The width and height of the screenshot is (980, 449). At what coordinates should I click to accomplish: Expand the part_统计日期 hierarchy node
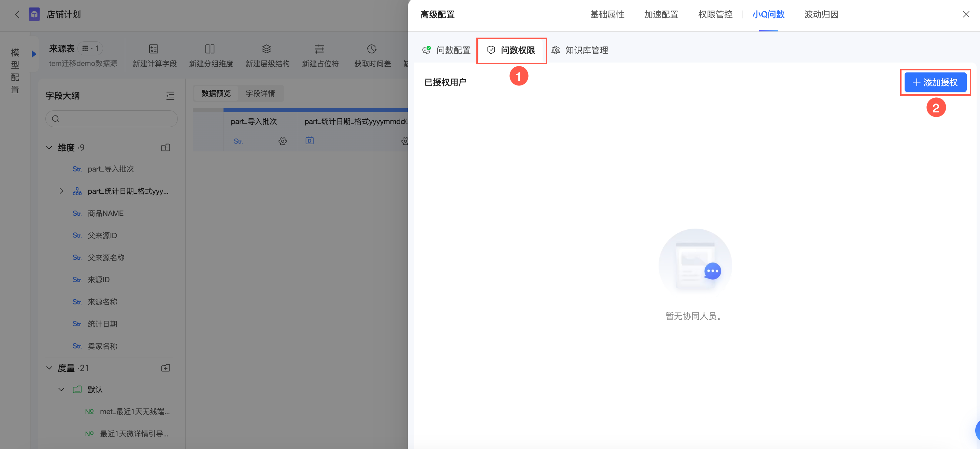click(x=61, y=191)
